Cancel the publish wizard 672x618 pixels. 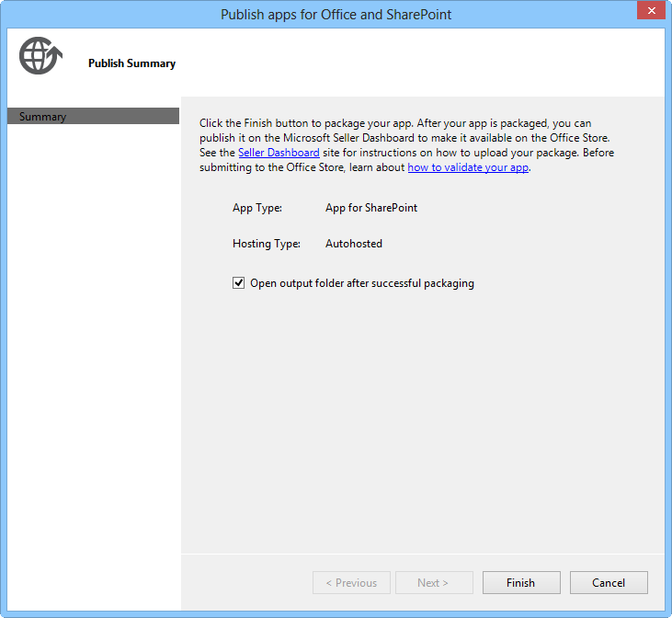[609, 583]
